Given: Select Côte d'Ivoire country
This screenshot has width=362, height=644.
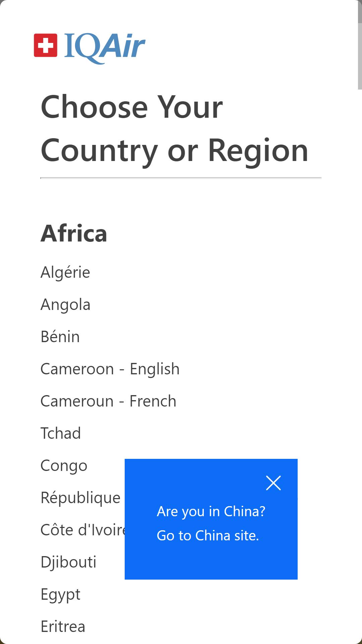Looking at the screenshot, I should point(83,530).
